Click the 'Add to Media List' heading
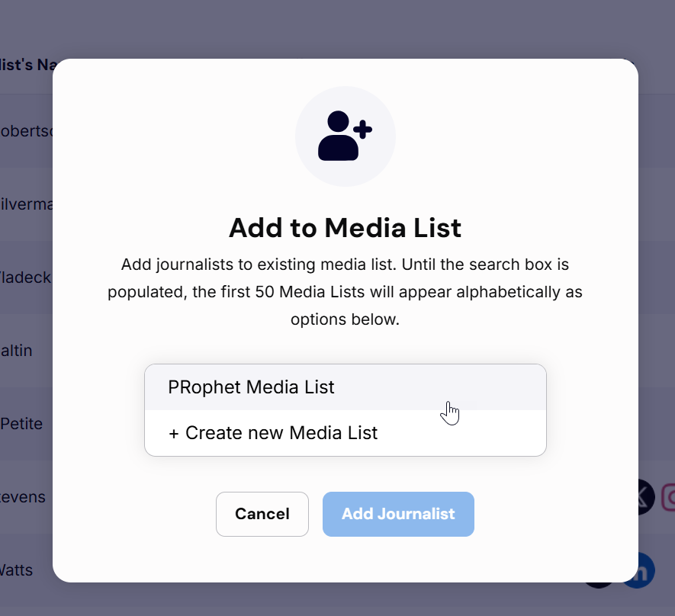This screenshot has width=675, height=616. point(346,227)
